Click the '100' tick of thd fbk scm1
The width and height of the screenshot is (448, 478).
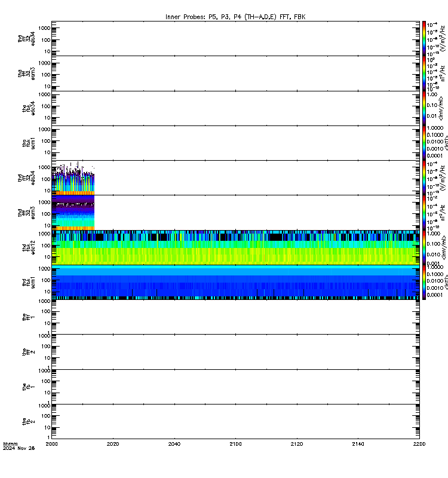point(46,280)
